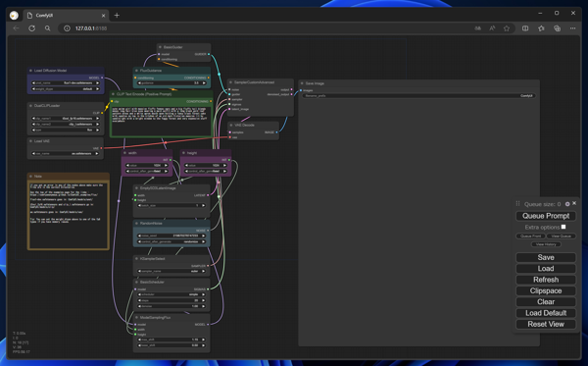Click Reset View button

(x=546, y=324)
